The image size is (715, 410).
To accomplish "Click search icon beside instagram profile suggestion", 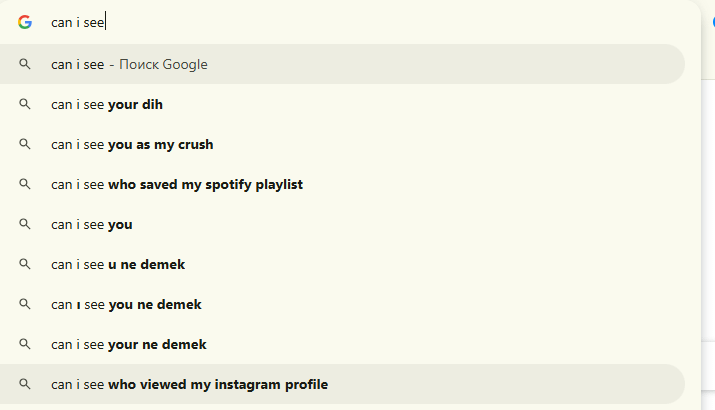I will point(25,384).
